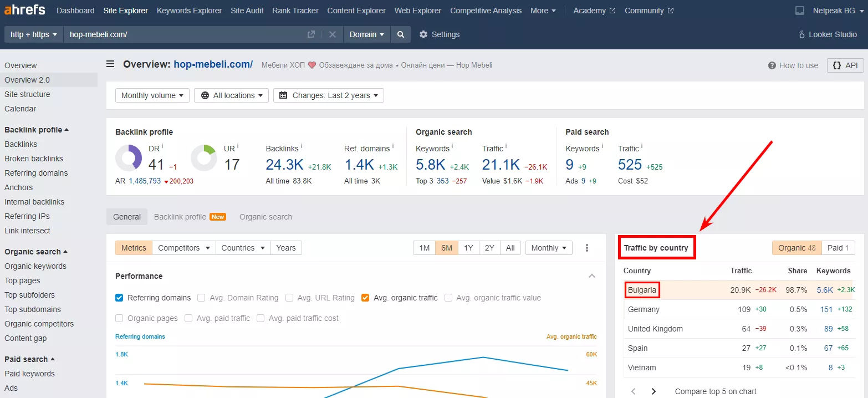Click the search magnifier button
The height and width of the screenshot is (398, 868).
click(400, 34)
